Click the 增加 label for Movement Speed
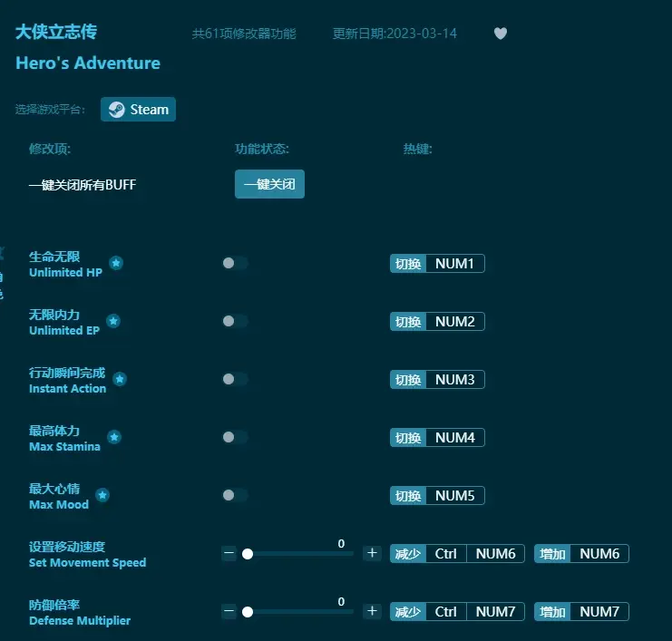672x641 pixels. [x=552, y=554]
